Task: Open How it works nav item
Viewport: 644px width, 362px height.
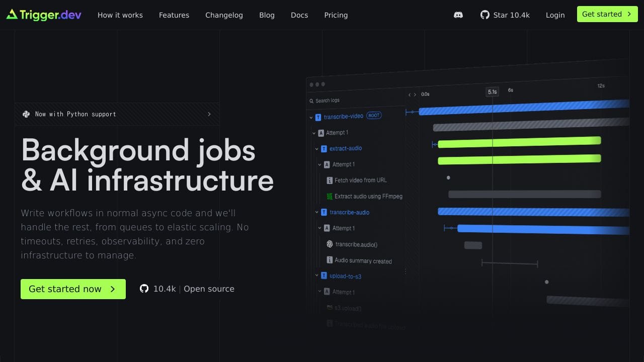Action: (120, 15)
